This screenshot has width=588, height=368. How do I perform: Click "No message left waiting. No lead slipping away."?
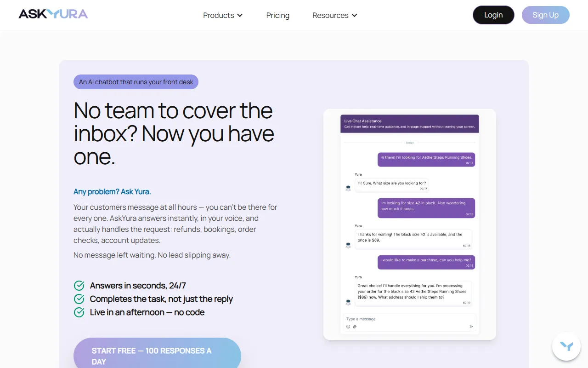pyautogui.click(x=152, y=255)
